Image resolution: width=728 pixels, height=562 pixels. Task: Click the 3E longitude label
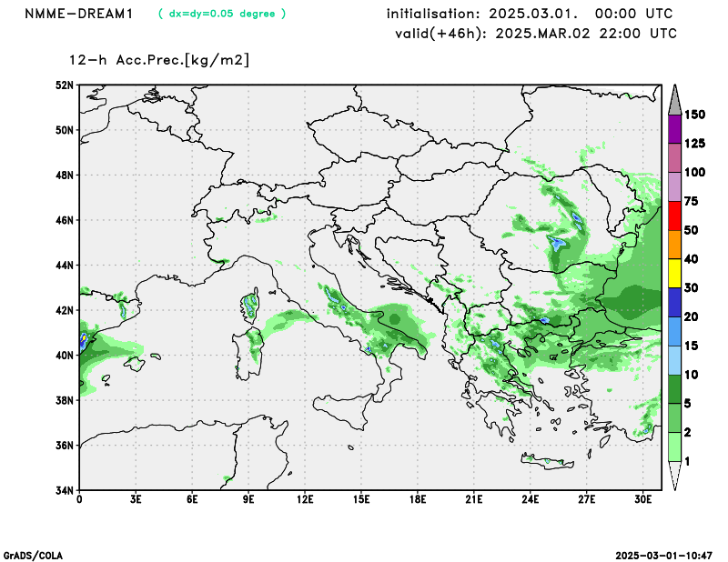click(x=136, y=500)
